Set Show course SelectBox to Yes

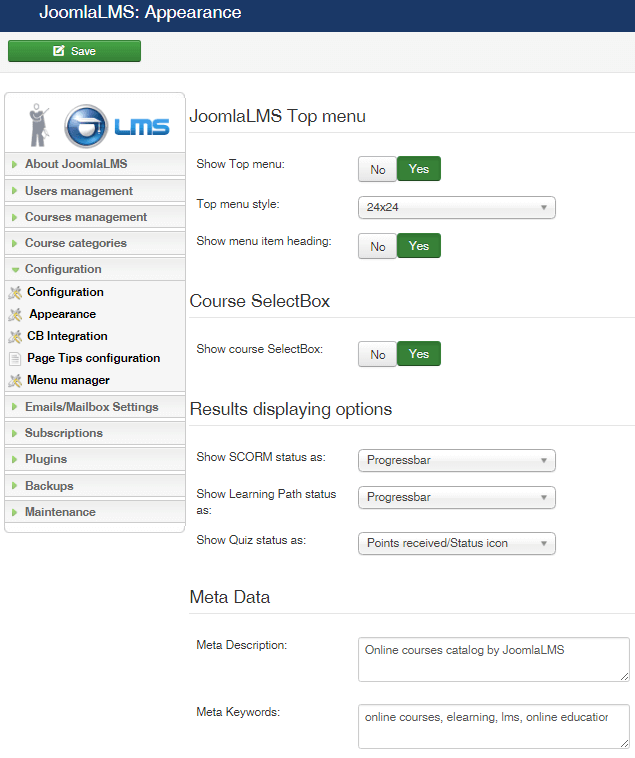tap(419, 353)
